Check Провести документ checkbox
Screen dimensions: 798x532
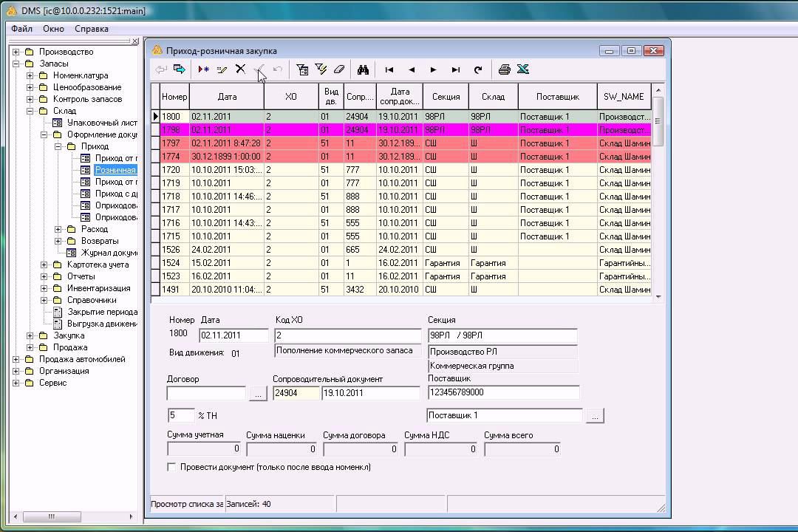[x=171, y=467]
